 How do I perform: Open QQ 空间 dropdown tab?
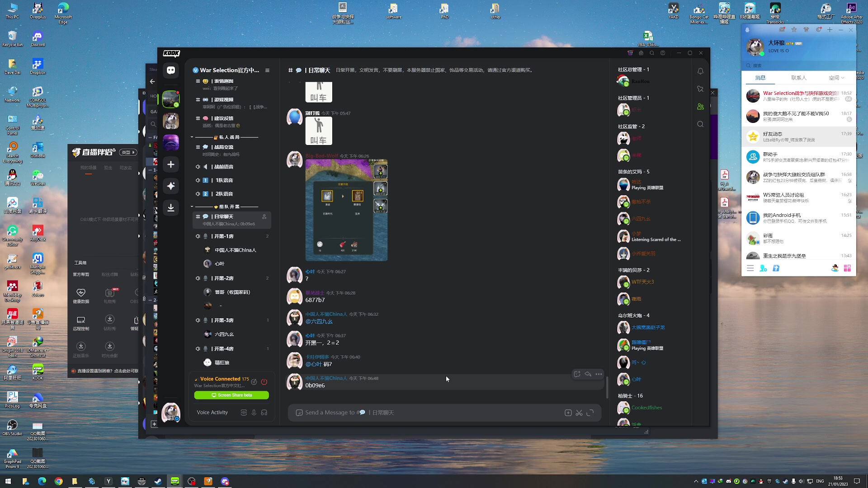836,78
